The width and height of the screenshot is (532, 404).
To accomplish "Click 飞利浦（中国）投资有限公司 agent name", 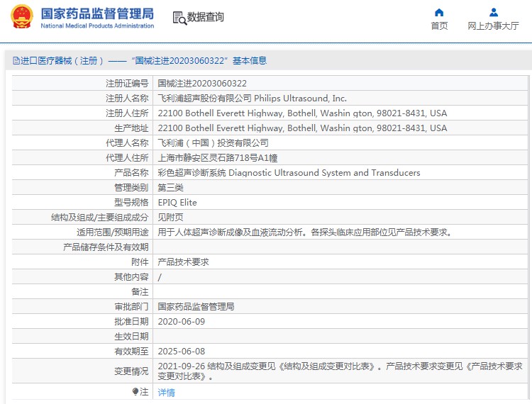I will click(213, 143).
